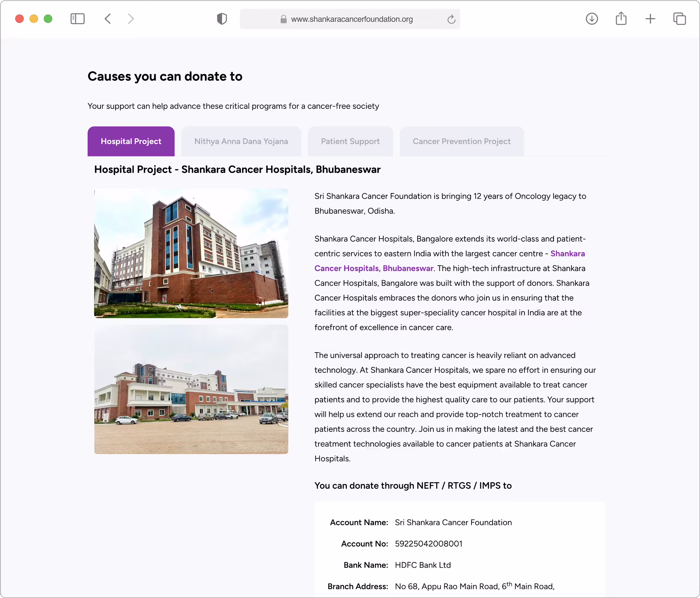Screen dimensions: 700x598
Task: Click the donate through NEFT / RTGS / IMPS heading
Action: (413, 486)
